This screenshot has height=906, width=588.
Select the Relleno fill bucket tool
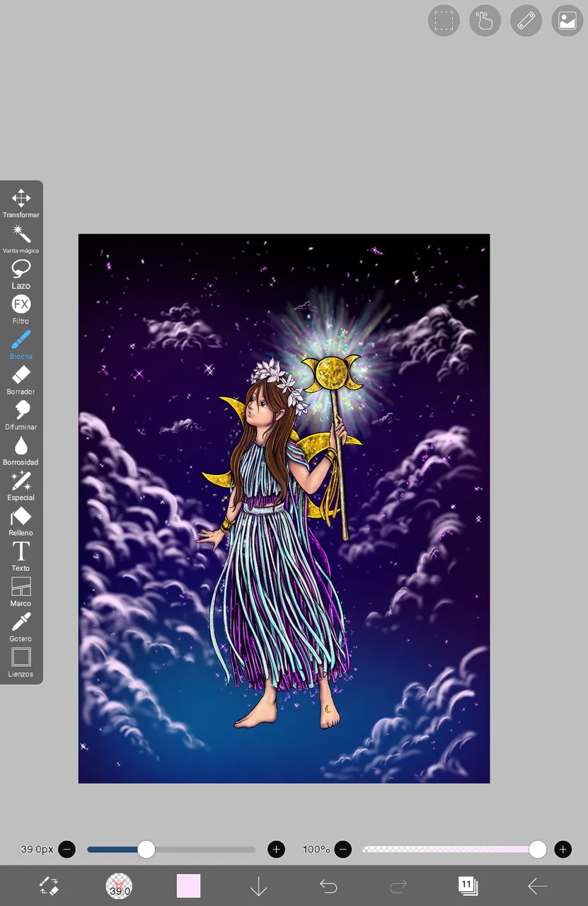[x=21, y=521]
